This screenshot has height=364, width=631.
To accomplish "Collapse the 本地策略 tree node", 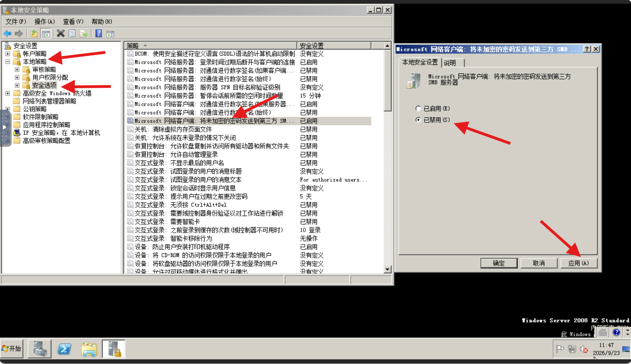I will [7, 62].
